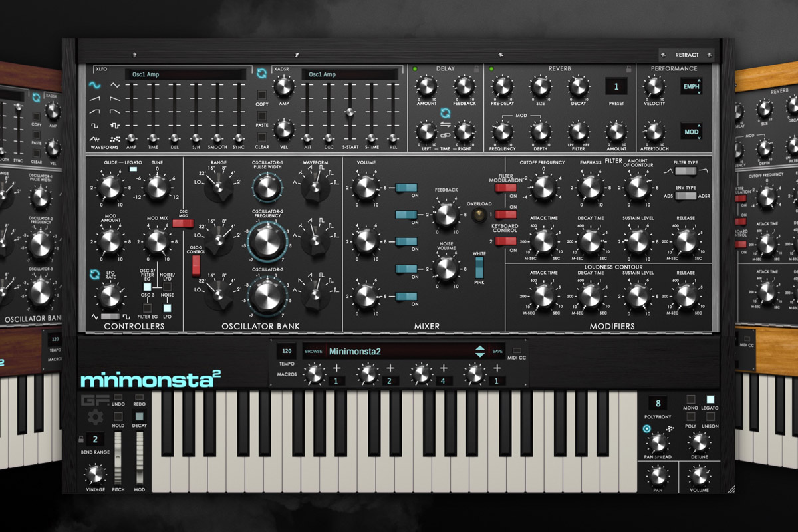
Task: Toggle the OSC-3 Control switch
Action: (x=196, y=265)
